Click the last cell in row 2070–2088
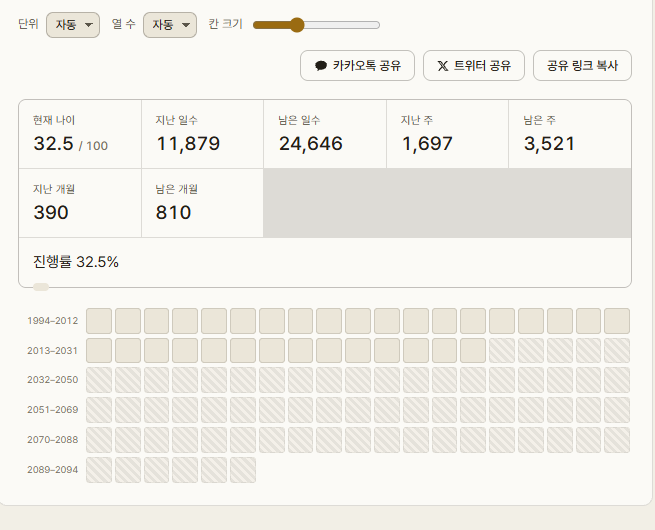Screen dimensions: 655x530 click(617, 440)
